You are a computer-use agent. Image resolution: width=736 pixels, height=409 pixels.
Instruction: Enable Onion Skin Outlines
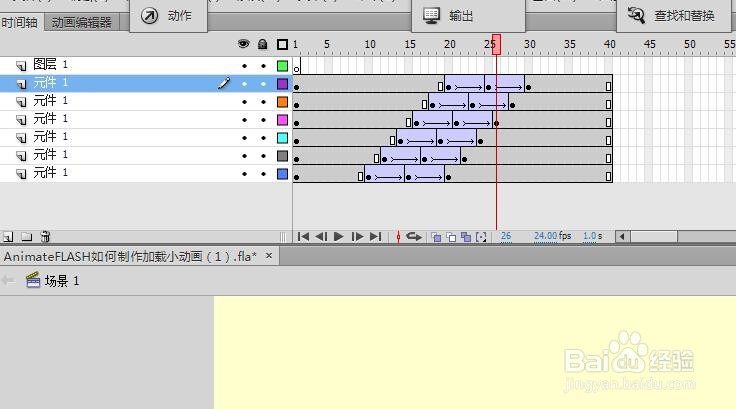[x=451, y=237]
